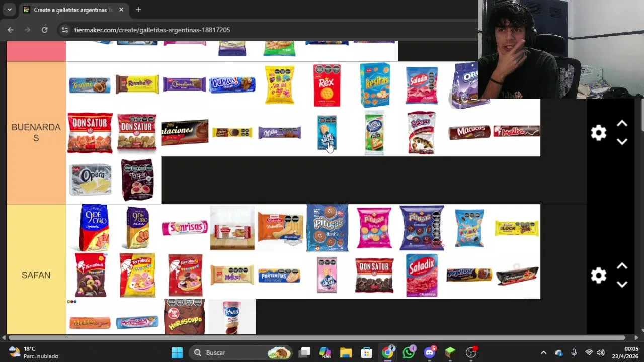Reload the tiermaker page

point(44,30)
